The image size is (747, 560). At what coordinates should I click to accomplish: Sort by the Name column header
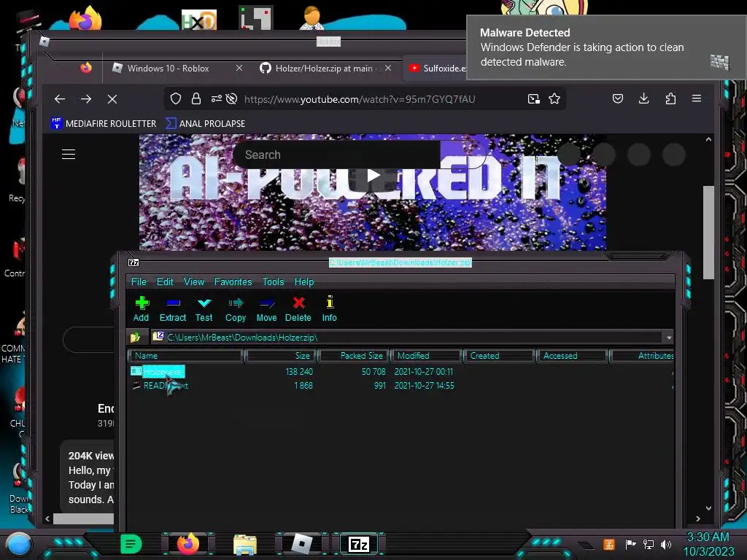pos(186,356)
